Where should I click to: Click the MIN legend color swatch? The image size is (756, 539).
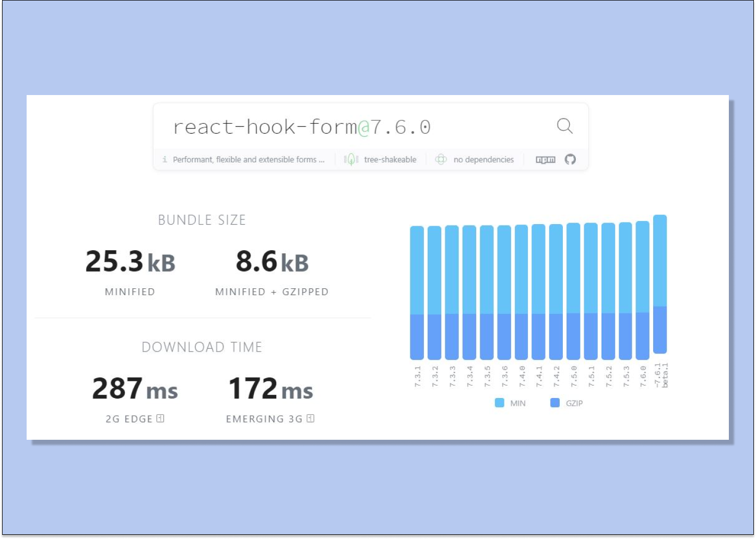(500, 403)
